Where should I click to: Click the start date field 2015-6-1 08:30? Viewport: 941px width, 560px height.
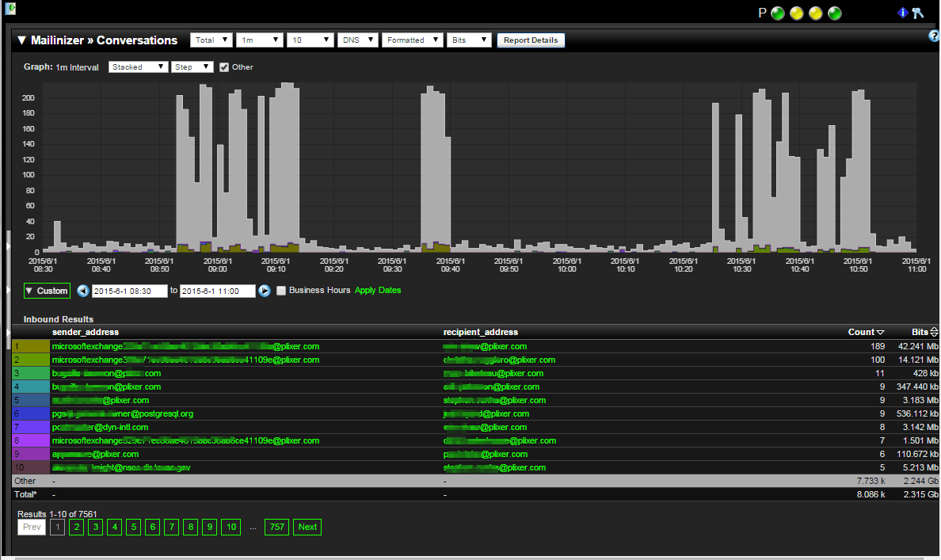tap(130, 291)
